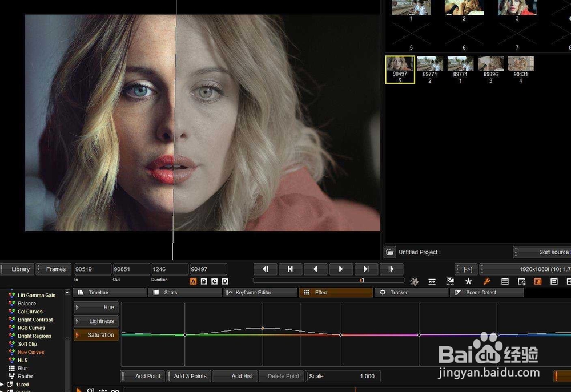This screenshot has width=571, height=392.
Task: Click effects list scroll-up arrow
Action: pos(67,293)
